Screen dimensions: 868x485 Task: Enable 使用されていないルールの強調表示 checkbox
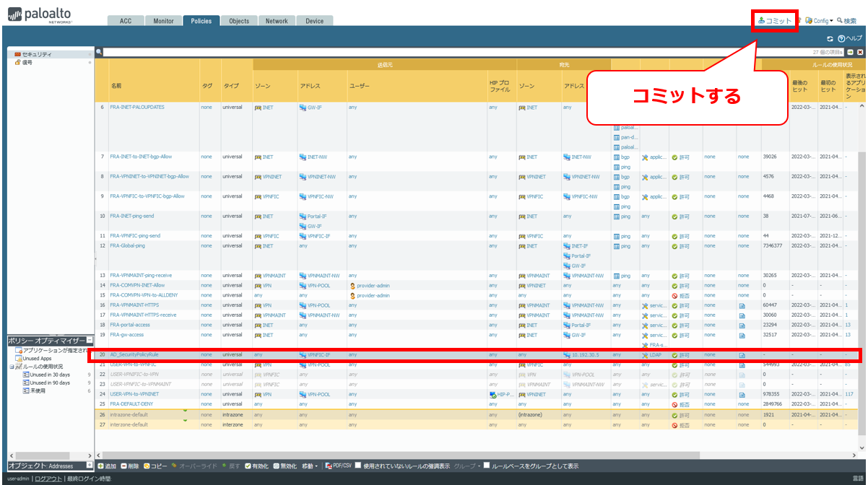(x=359, y=466)
